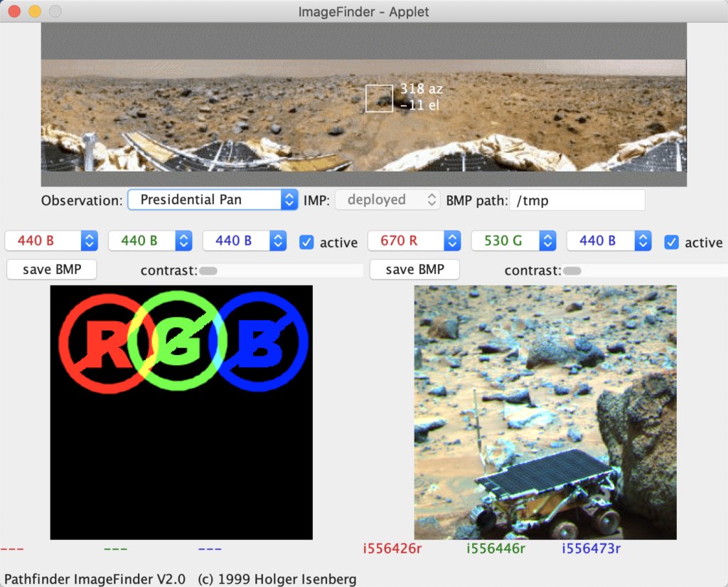The width and height of the screenshot is (728, 587).
Task: Click the right panel save BMP button
Action: point(414,270)
